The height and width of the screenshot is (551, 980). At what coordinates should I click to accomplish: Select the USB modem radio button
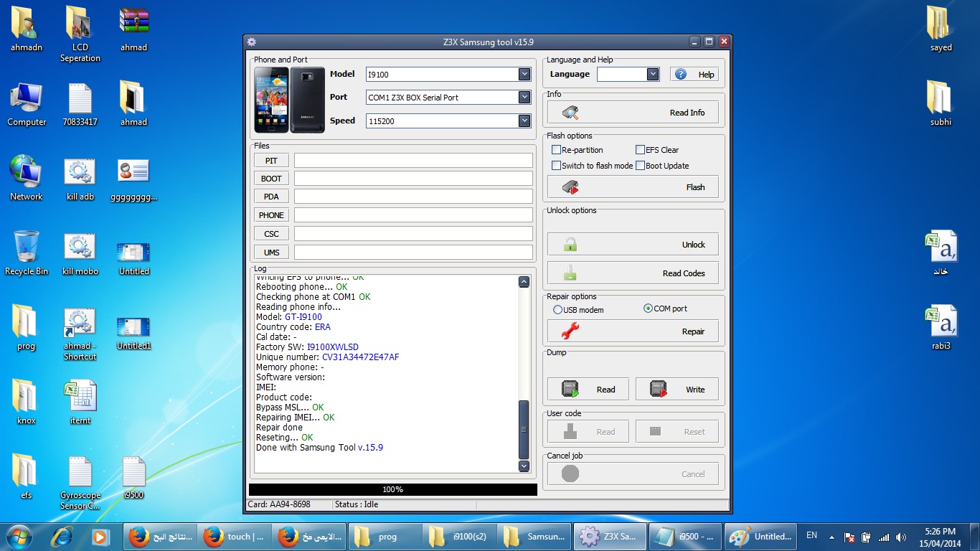click(557, 310)
